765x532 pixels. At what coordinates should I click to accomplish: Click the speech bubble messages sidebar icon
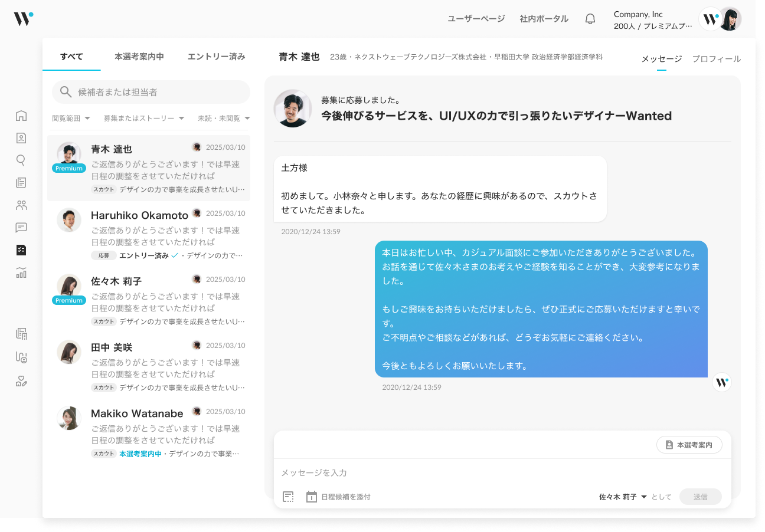(21, 228)
